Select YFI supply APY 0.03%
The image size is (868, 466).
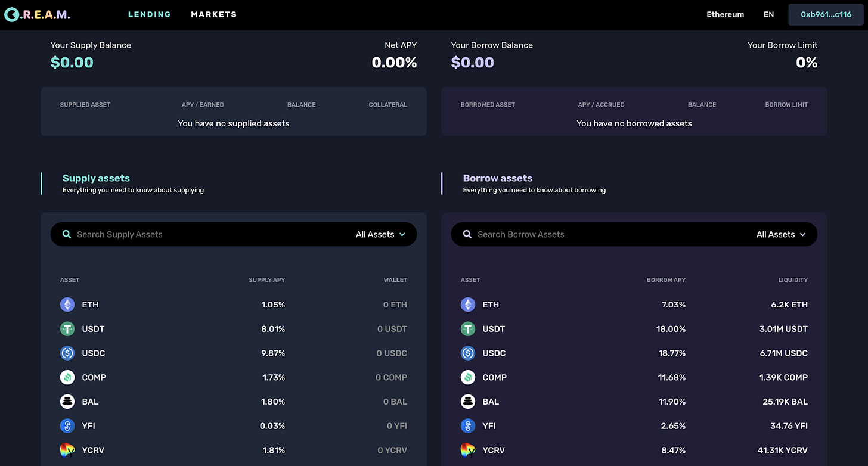pyautogui.click(x=272, y=426)
